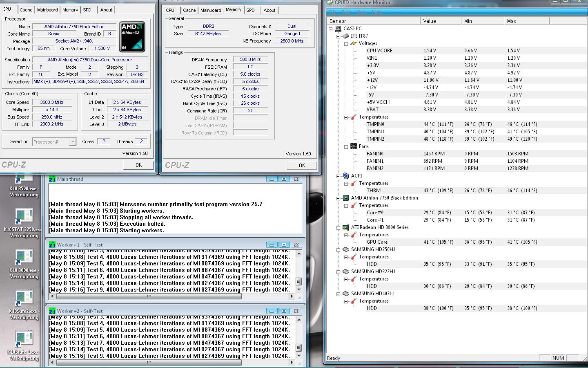The width and height of the screenshot is (588, 368).
Task: Collapse the Fans branch
Action: (346, 146)
